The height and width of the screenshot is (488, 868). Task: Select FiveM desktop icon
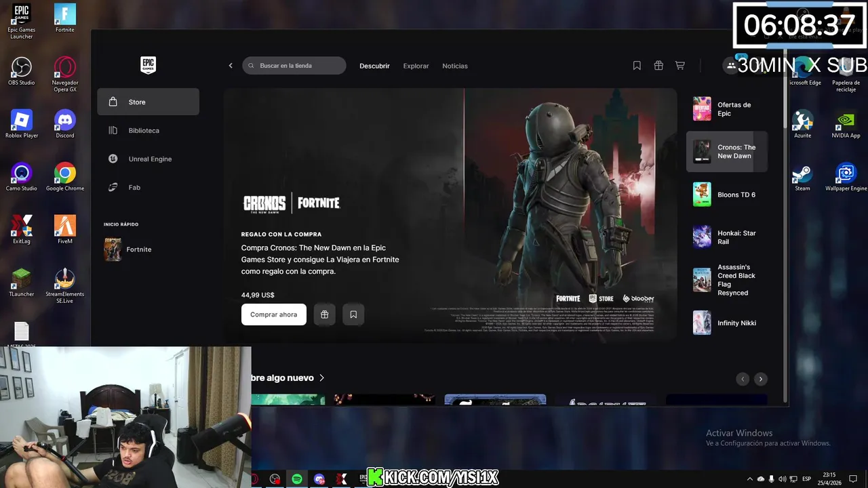[x=65, y=230]
